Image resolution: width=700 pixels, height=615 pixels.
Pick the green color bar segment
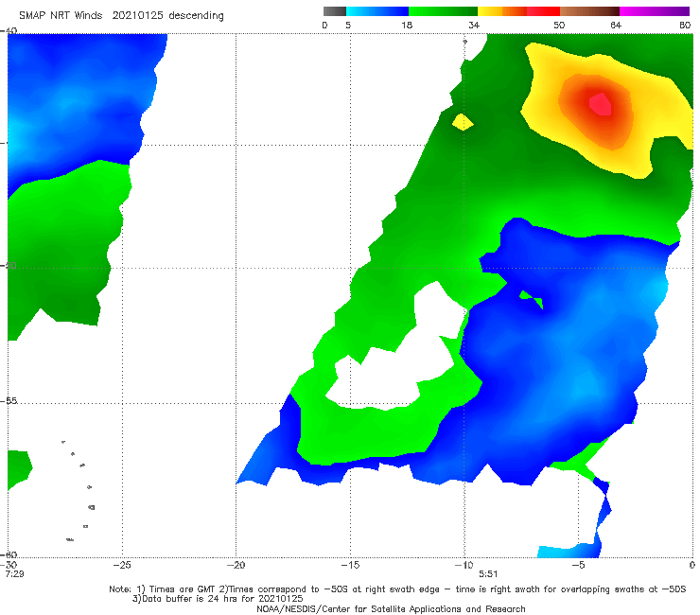[x=443, y=11]
